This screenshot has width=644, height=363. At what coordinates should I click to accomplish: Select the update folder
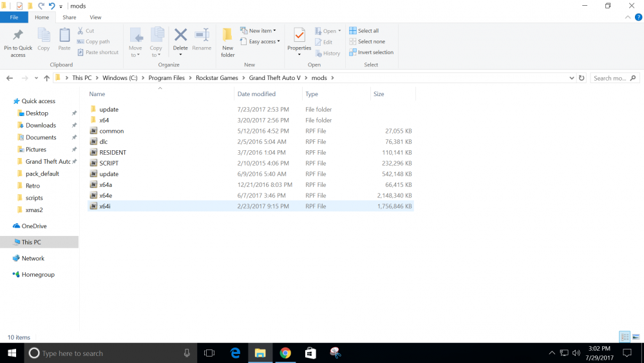[x=109, y=110]
